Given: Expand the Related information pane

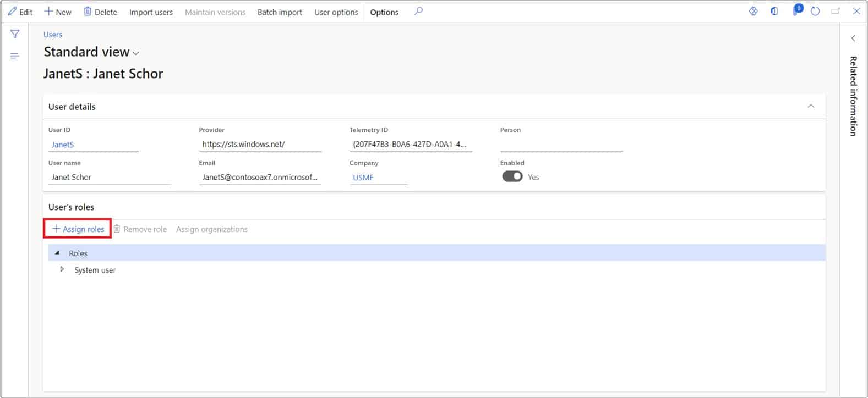Looking at the screenshot, I should coord(853,38).
